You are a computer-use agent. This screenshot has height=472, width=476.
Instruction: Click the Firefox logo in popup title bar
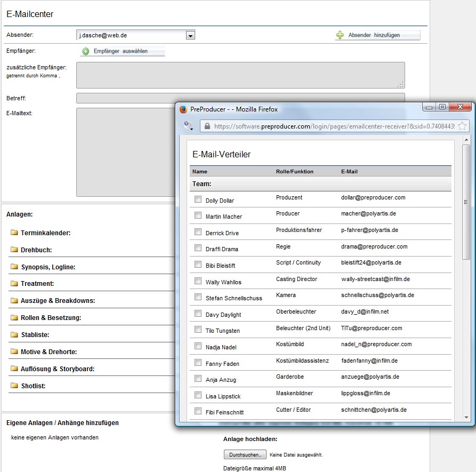pyautogui.click(x=183, y=109)
